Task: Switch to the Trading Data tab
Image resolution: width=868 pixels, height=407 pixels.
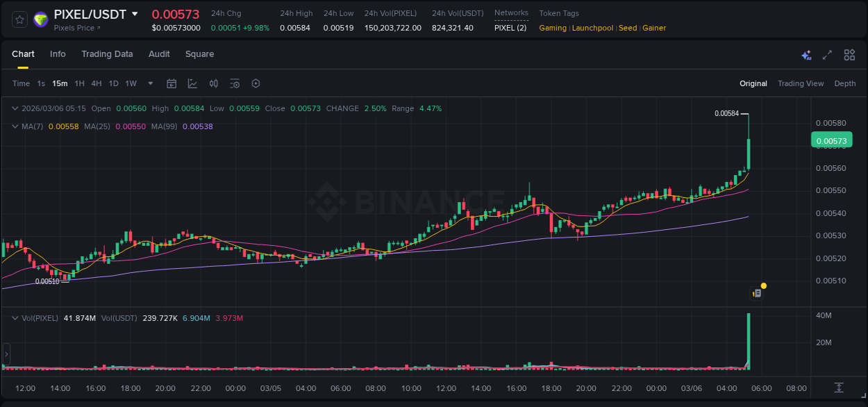Action: pyautogui.click(x=108, y=54)
